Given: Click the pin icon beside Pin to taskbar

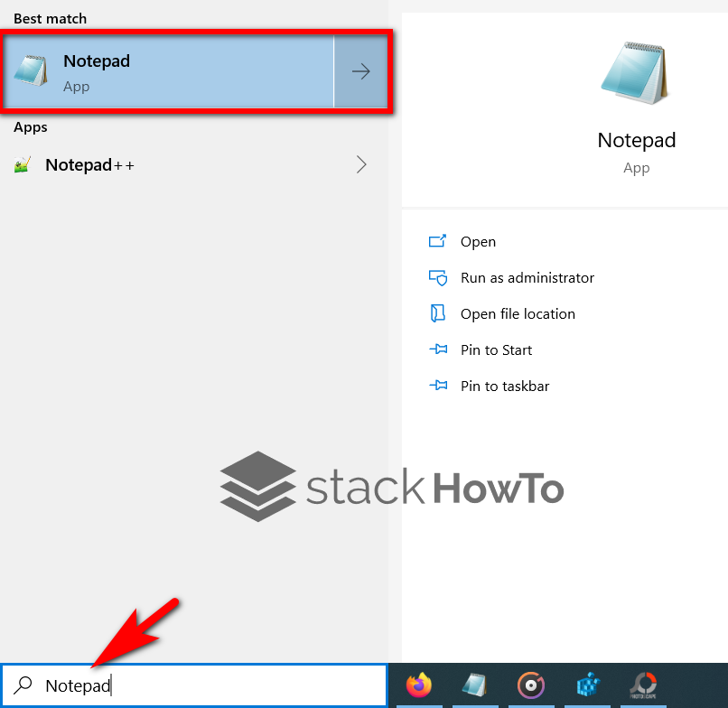Looking at the screenshot, I should (x=438, y=386).
